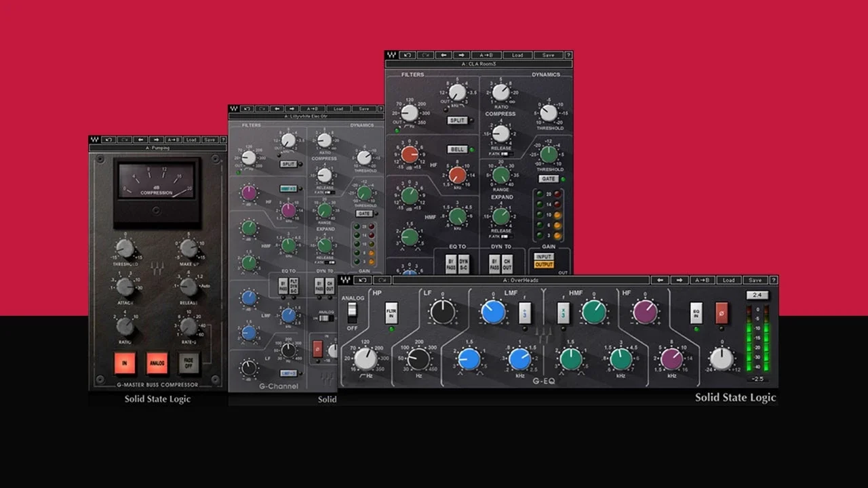Go to next preset in CLA Room3 window

coord(462,55)
